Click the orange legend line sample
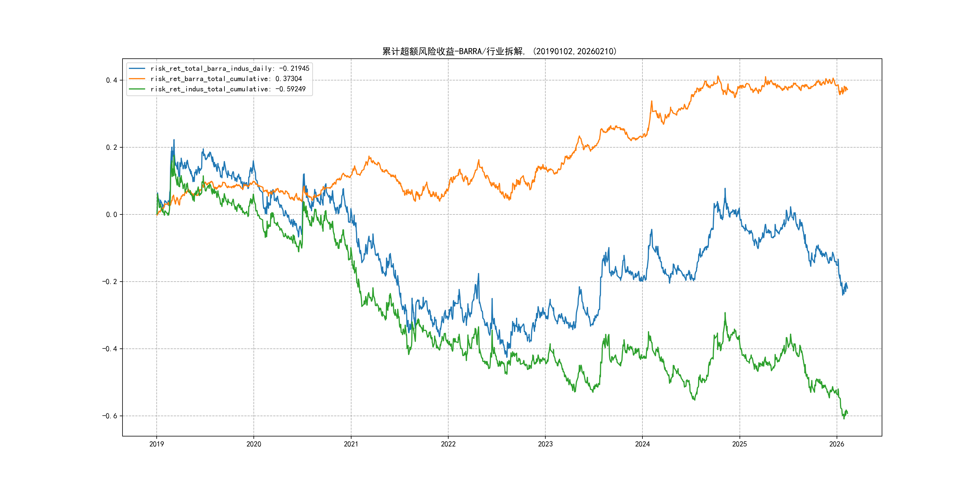Viewport: 980px width, 490px height. [137, 79]
